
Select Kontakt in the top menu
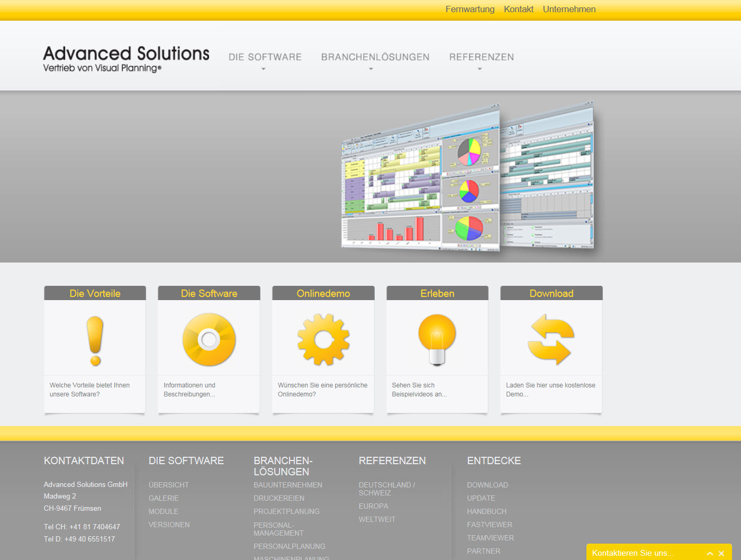(x=518, y=9)
